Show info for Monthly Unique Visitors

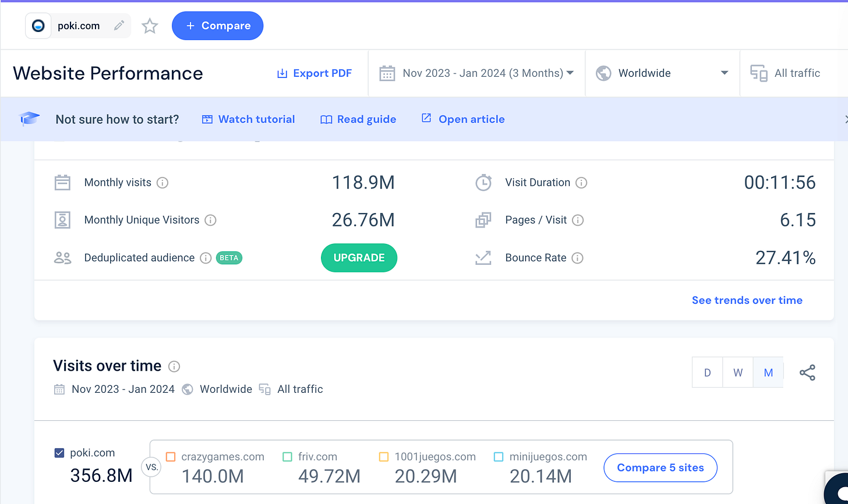[211, 220]
